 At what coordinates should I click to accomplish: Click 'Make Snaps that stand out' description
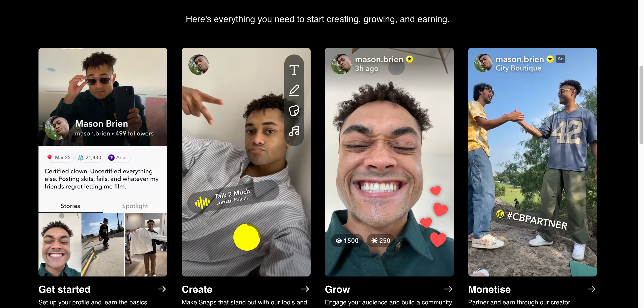pyautogui.click(x=244, y=302)
